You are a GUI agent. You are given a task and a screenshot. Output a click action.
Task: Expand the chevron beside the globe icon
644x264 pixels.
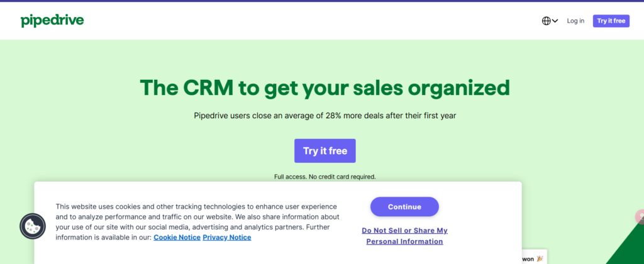tap(555, 21)
